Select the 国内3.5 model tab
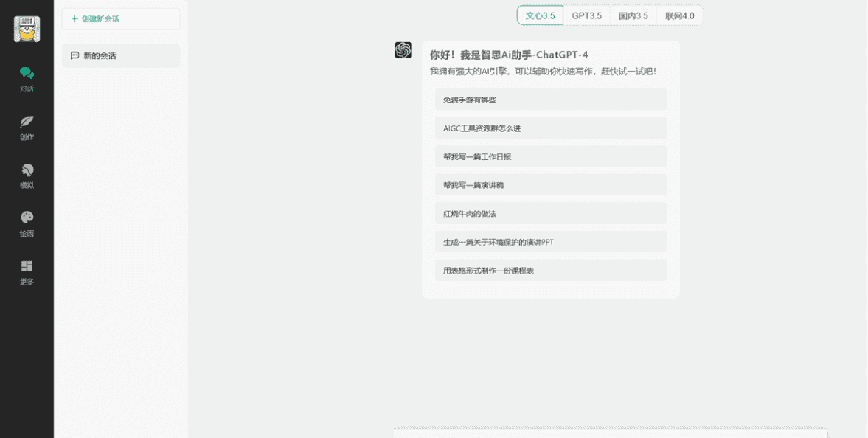 pos(633,15)
